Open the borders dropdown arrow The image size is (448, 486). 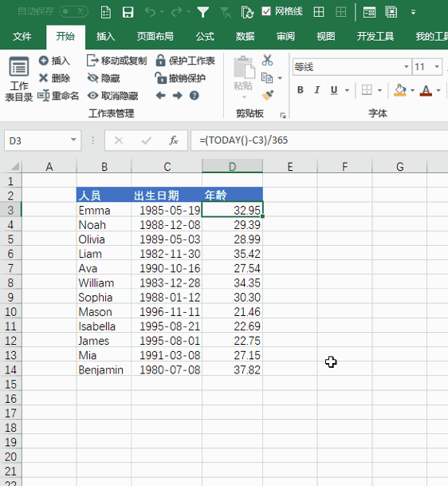point(380,90)
